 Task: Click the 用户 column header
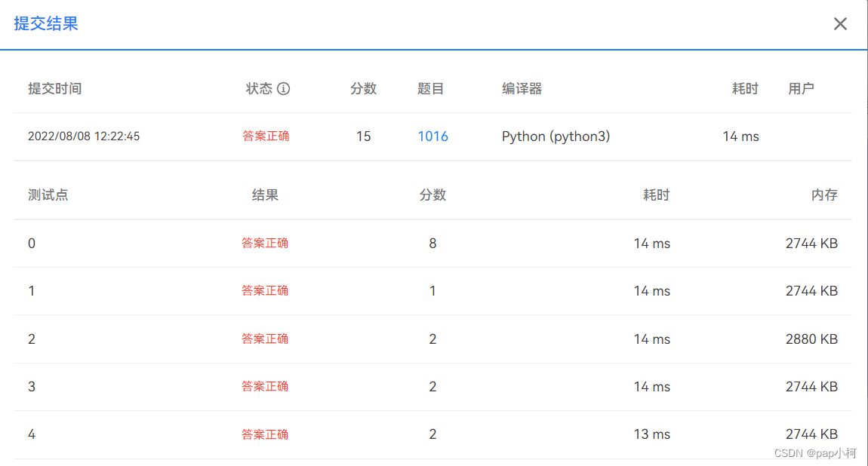tap(802, 88)
